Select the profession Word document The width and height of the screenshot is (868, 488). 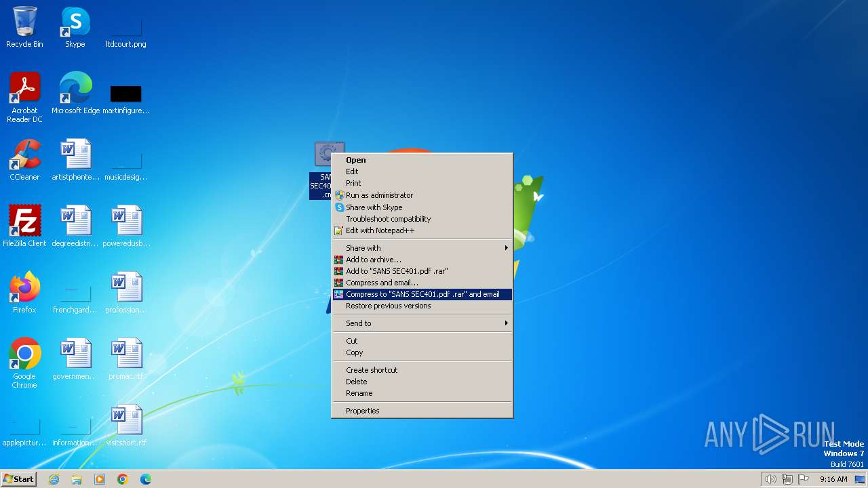click(x=126, y=293)
